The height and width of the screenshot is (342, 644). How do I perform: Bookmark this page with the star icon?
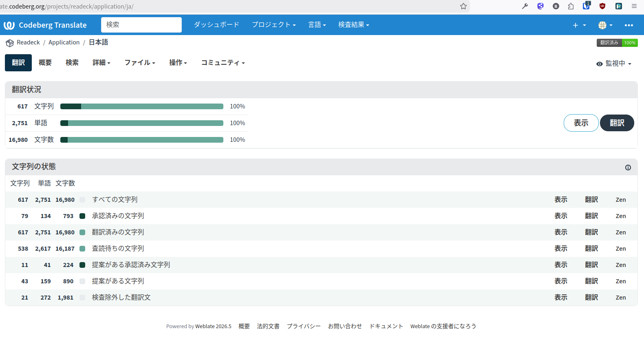[463, 6]
